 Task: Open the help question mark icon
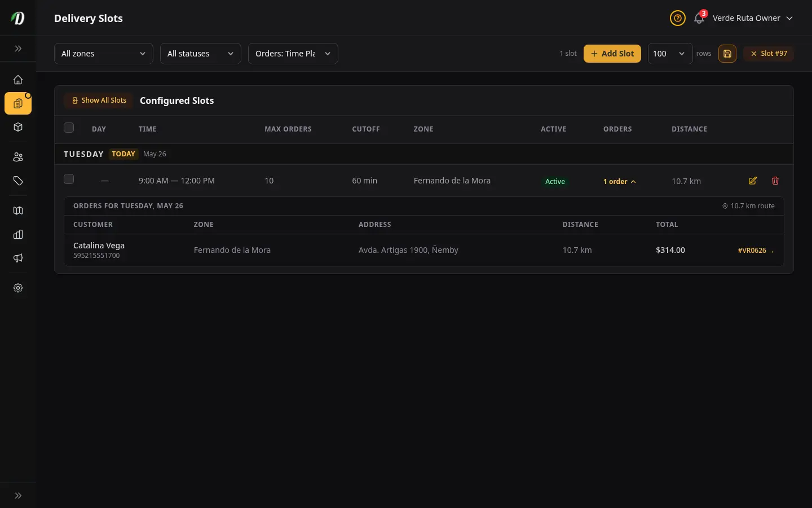click(677, 18)
